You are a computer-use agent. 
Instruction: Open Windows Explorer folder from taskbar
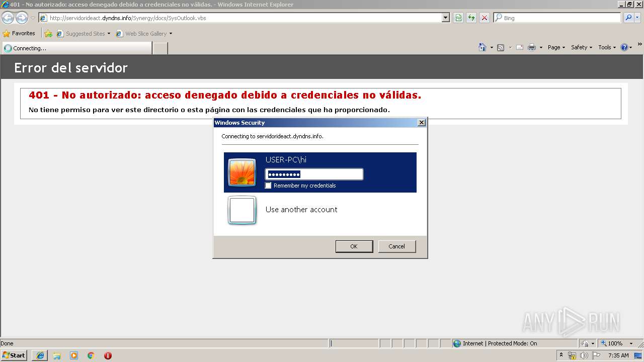click(57, 355)
